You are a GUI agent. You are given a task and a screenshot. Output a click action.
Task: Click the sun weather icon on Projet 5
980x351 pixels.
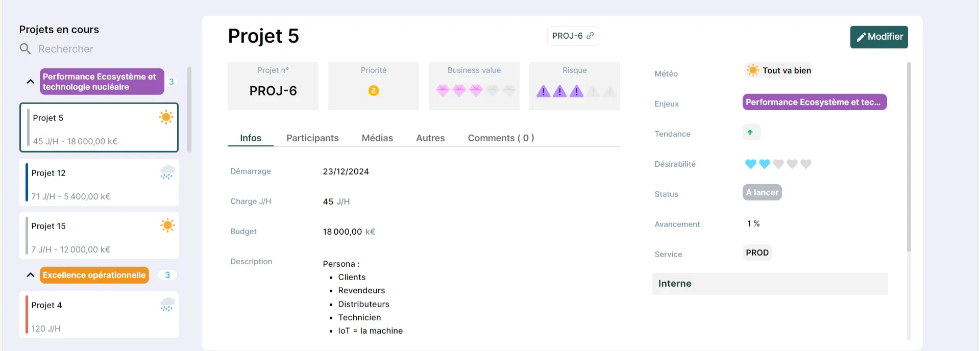pyautogui.click(x=166, y=117)
